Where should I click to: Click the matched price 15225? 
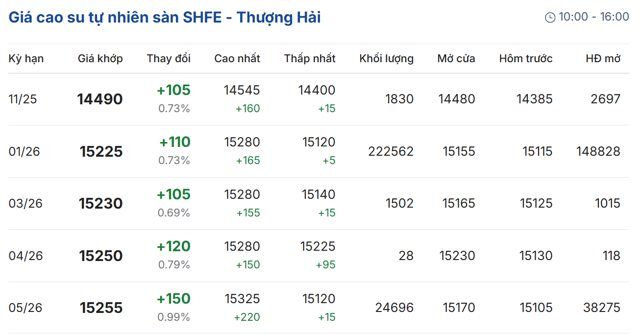tap(101, 152)
